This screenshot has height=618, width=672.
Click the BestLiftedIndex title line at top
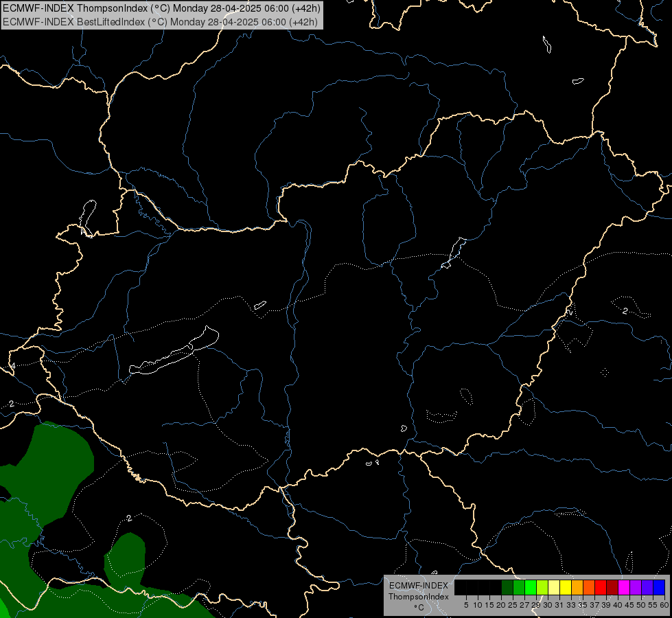(161, 22)
